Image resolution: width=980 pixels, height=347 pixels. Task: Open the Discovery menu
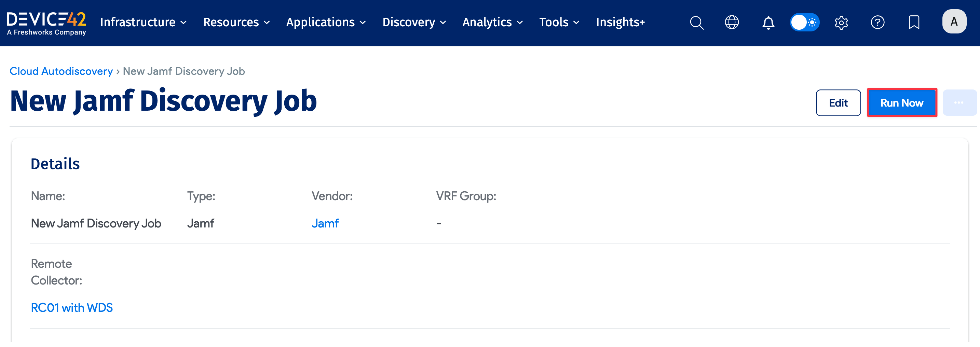pyautogui.click(x=414, y=23)
